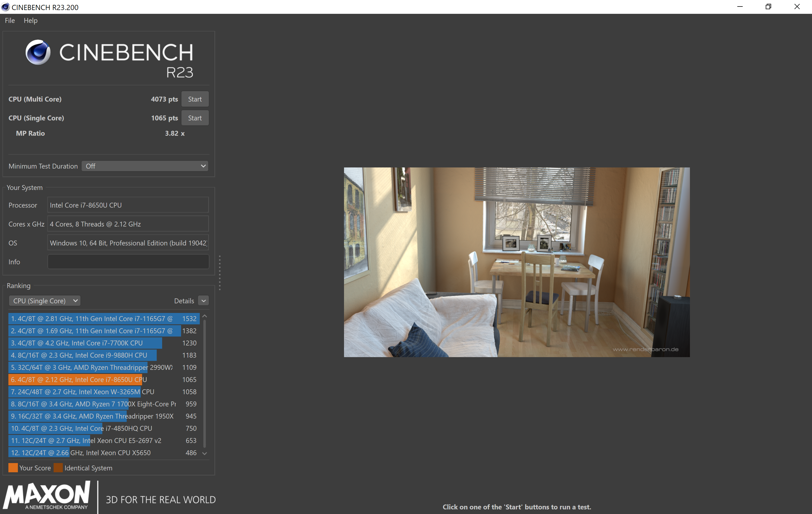Restore down the window using title bar icon
812x514 pixels.
click(768, 7)
